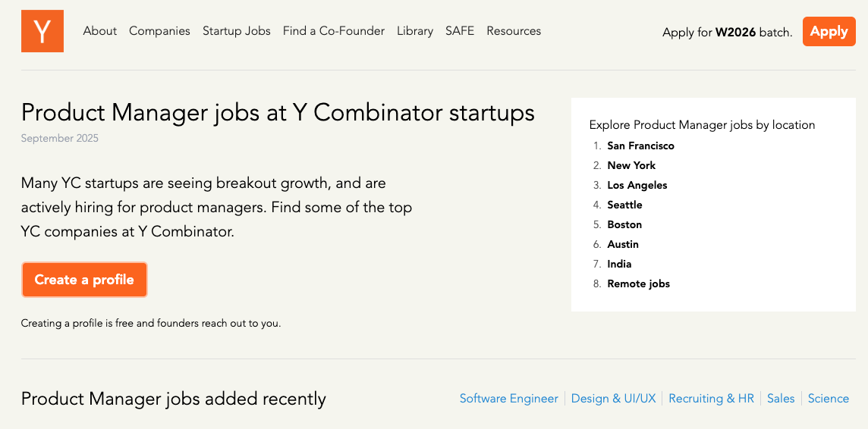Click the Austin location link

623,244
